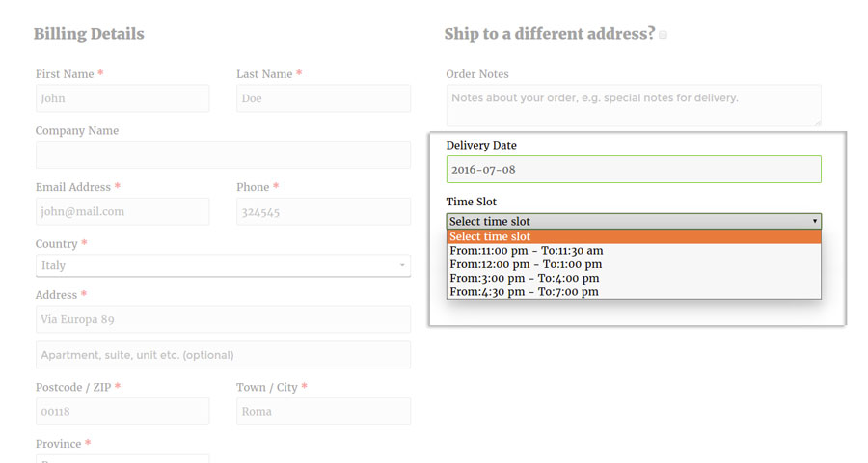Click the Time Slot dropdown arrow
Viewport: 868px width, 463px height.
[815, 222]
